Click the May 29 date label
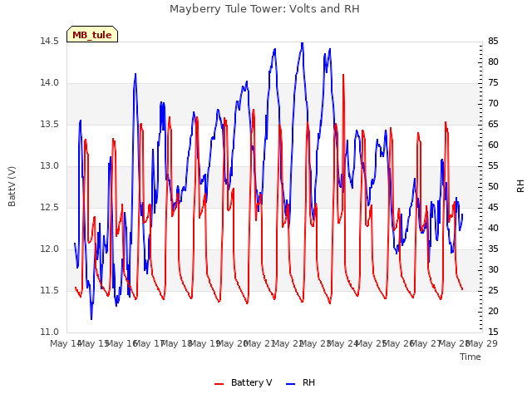Viewport: 532px width, 399px height. pos(482,343)
